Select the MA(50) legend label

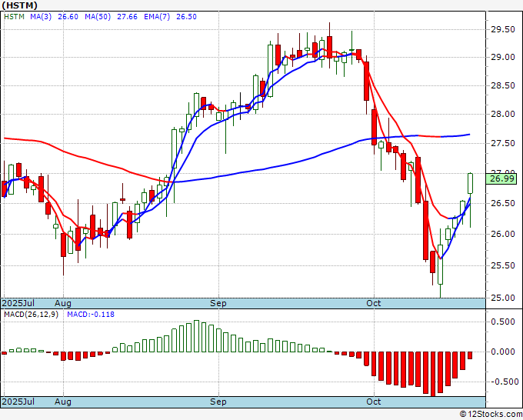click(x=98, y=17)
